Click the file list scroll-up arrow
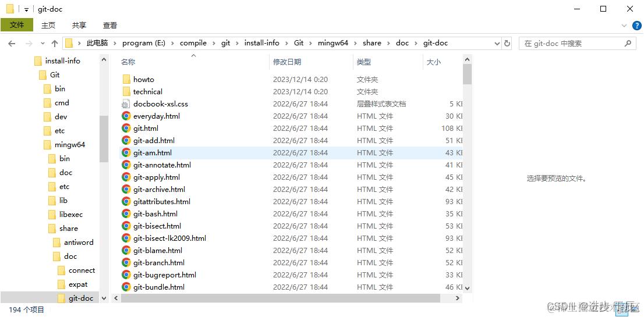This screenshot has height=317, width=644. coord(467,60)
